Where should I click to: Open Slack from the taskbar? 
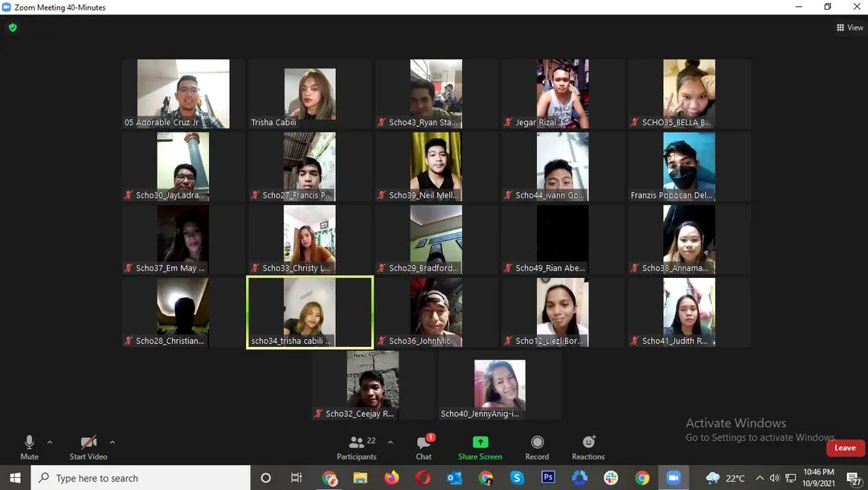pyautogui.click(x=611, y=478)
